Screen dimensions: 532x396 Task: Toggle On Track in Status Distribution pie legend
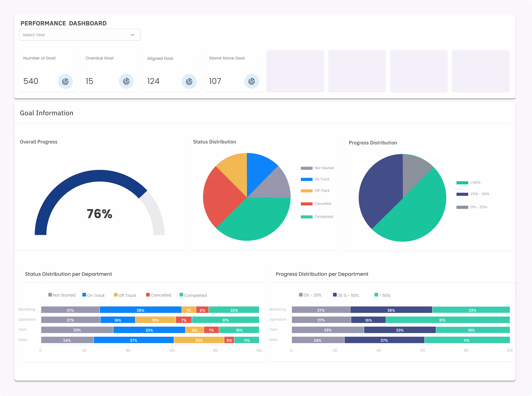click(x=315, y=179)
